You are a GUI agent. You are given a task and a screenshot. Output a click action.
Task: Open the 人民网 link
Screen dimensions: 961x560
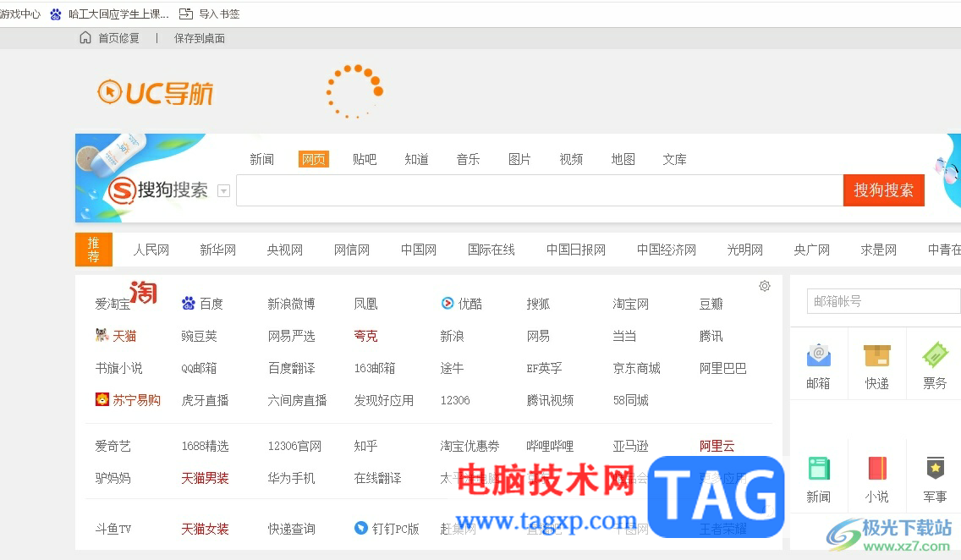tap(151, 250)
